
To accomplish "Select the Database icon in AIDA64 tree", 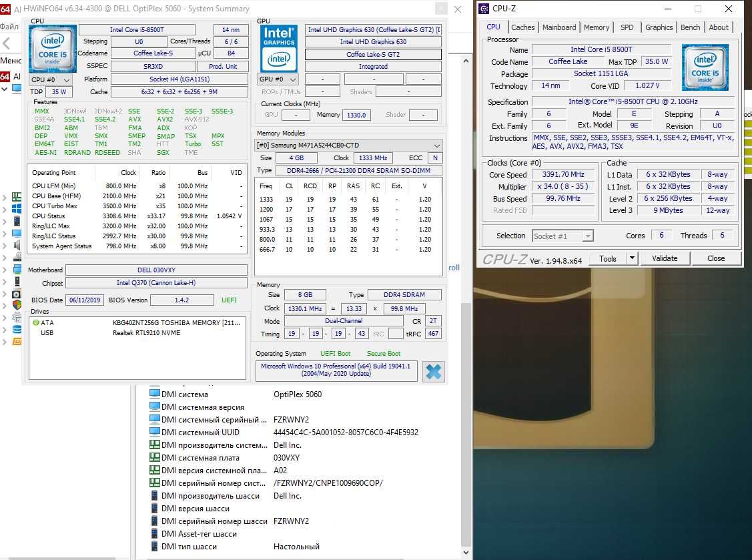I will [x=17, y=329].
